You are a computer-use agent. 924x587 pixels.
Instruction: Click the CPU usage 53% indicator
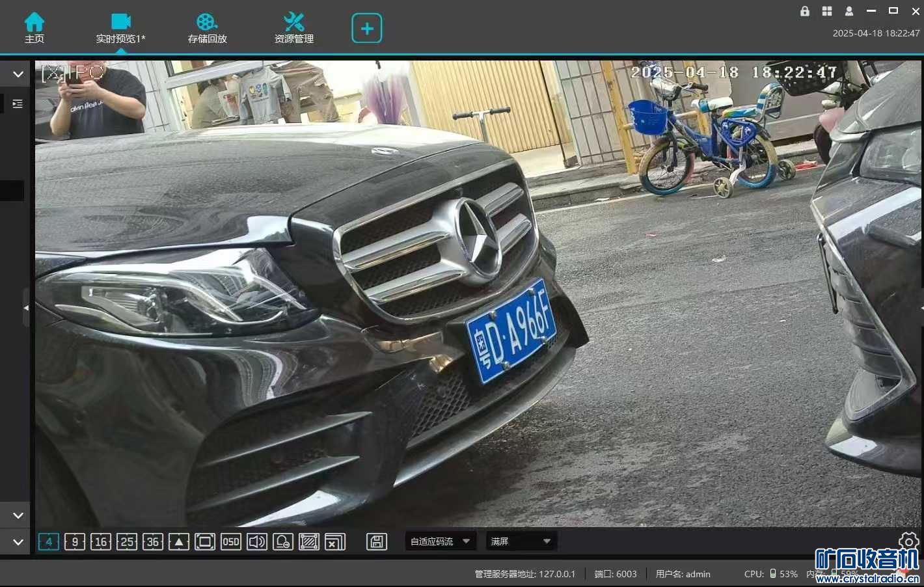pos(771,574)
